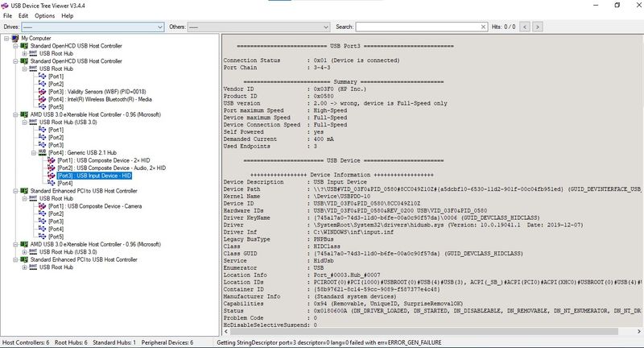Viewport: 644px width, 348px height.
Task: Open the Options menu
Action: (x=44, y=15)
